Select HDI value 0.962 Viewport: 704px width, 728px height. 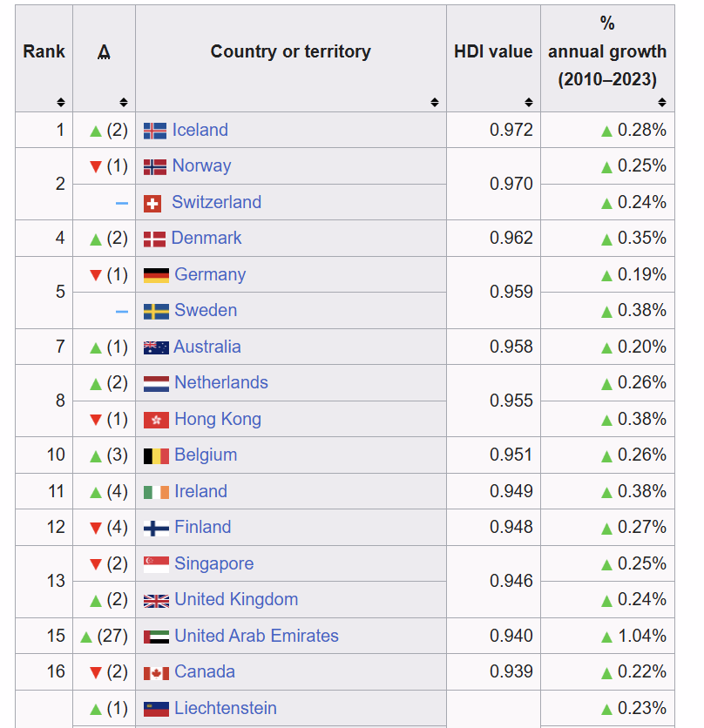pyautogui.click(x=511, y=239)
